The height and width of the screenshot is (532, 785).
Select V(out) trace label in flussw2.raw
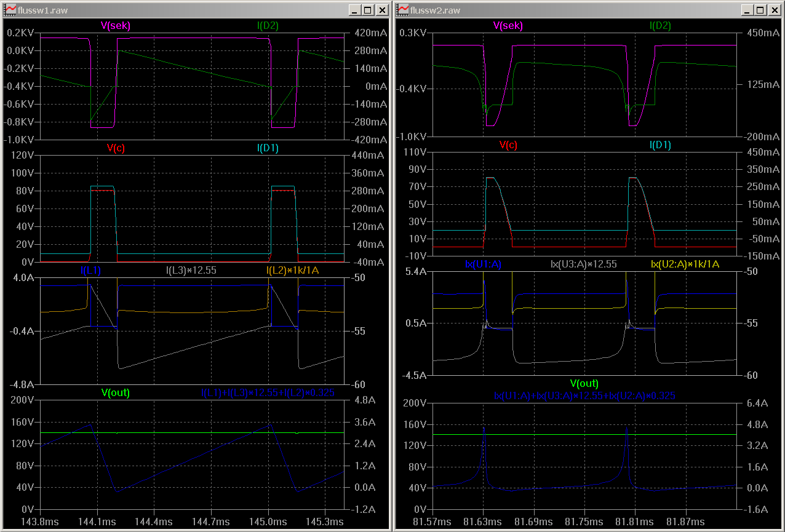click(x=584, y=383)
